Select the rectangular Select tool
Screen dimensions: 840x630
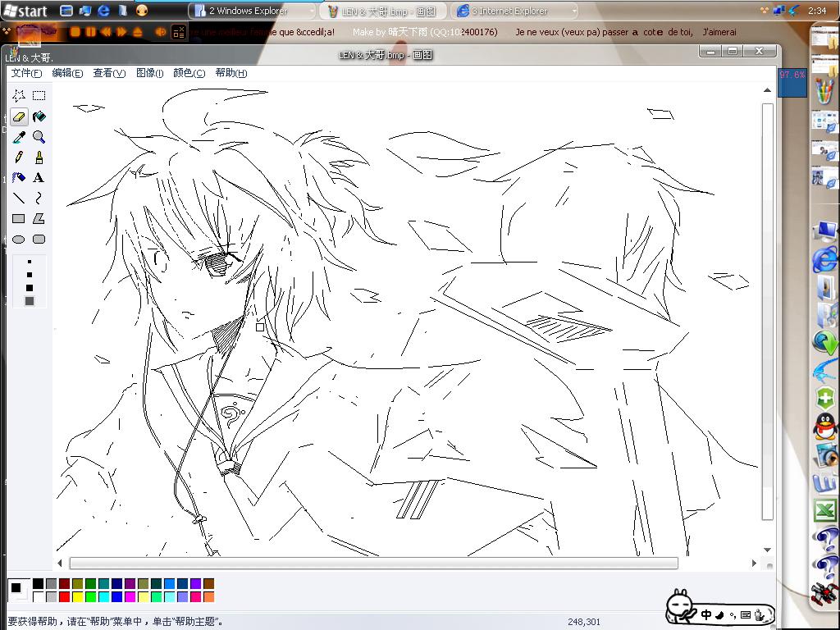click(39, 96)
